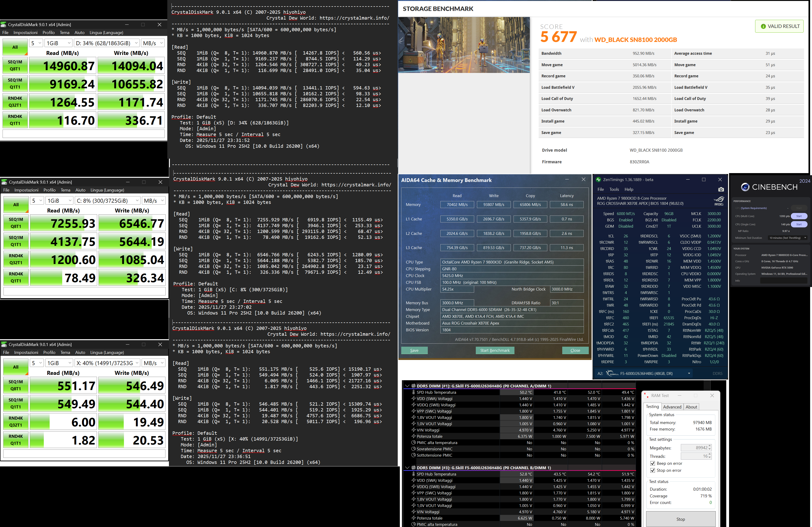This screenshot has width=812, height=527.
Task: Click Save in AIDA64 Cache & Memory Benchmark
Action: (x=414, y=350)
